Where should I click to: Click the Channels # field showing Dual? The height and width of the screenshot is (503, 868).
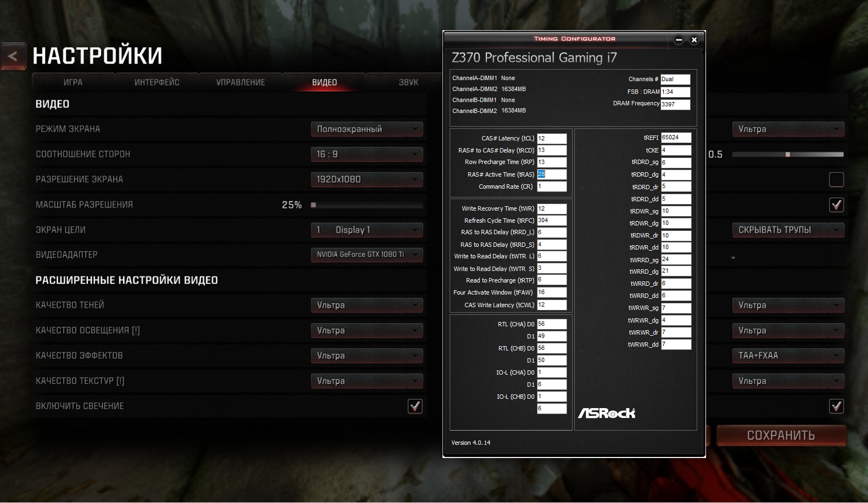point(675,80)
